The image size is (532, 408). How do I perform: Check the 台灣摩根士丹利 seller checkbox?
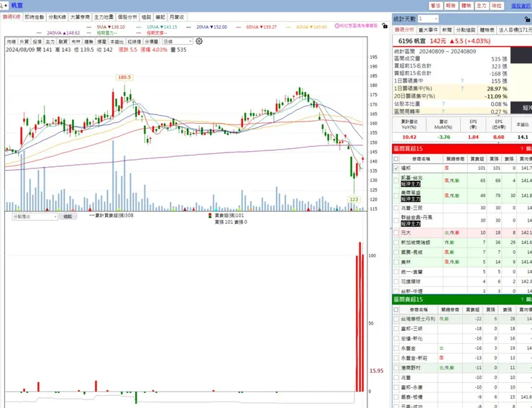point(396,319)
